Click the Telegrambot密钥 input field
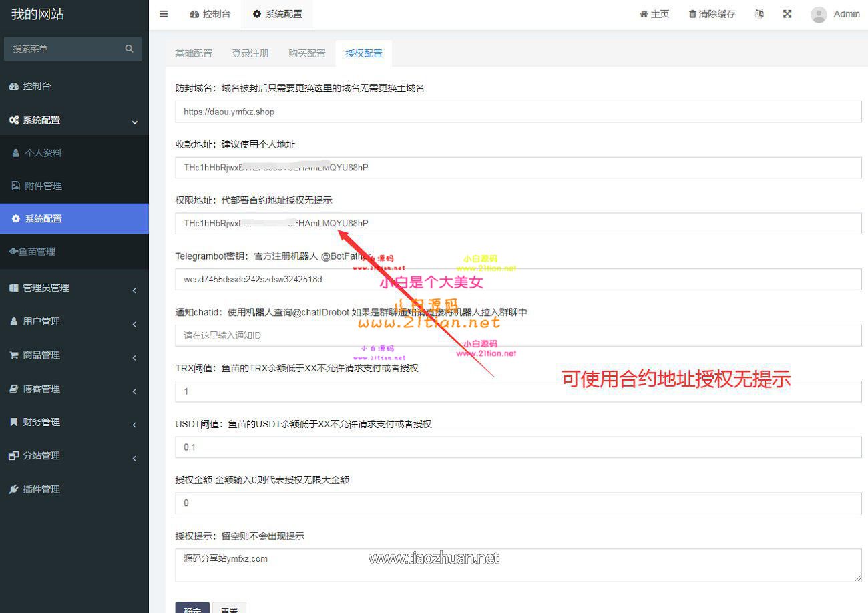The image size is (868, 613). click(519, 279)
